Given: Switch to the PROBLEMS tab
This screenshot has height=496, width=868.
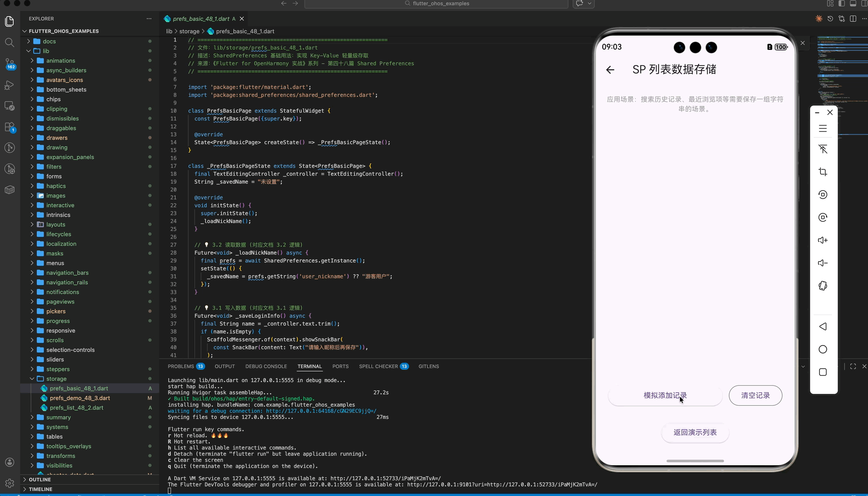Looking at the screenshot, I should (x=181, y=366).
